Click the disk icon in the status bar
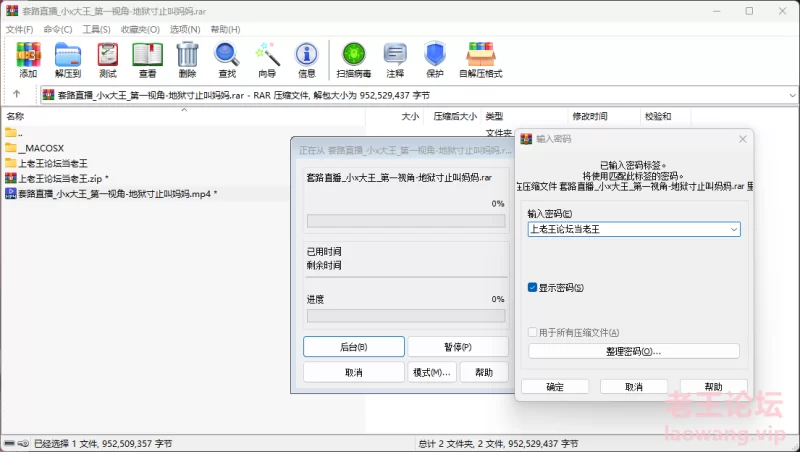 click(x=9, y=443)
